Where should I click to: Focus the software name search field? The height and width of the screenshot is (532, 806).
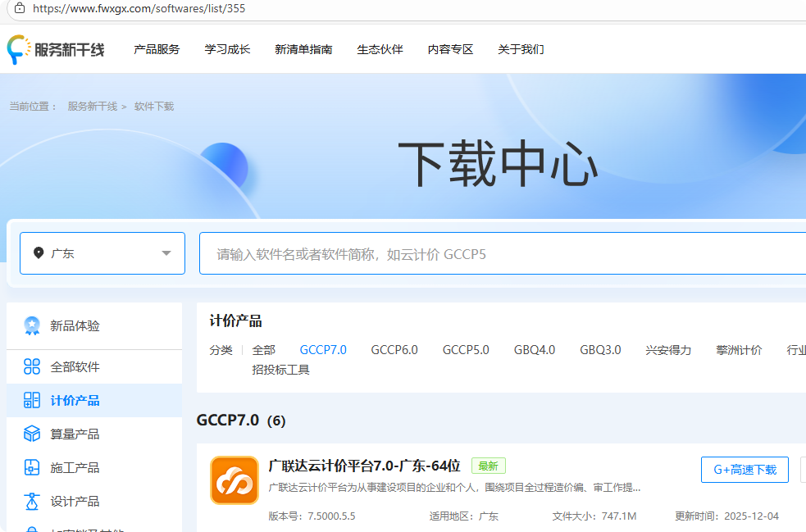click(502, 253)
